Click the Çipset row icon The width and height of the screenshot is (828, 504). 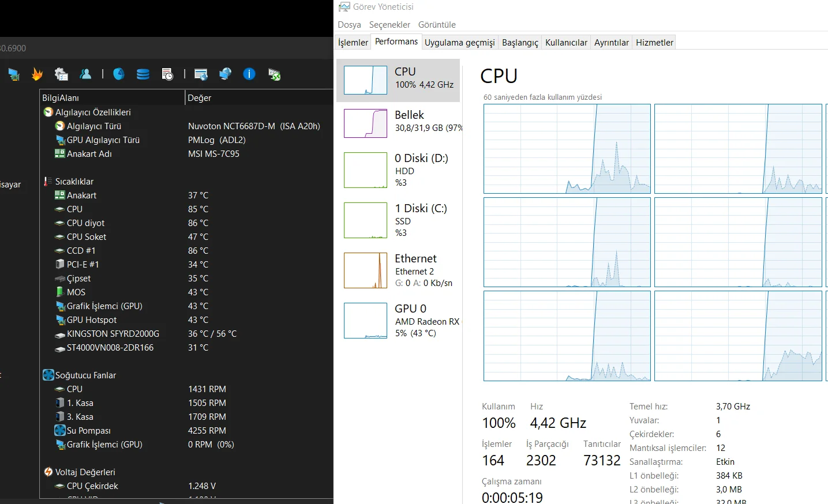60,279
